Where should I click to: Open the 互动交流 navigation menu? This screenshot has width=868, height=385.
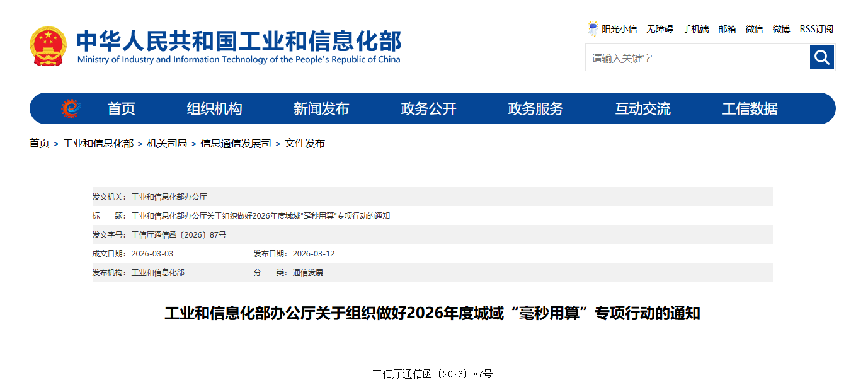click(x=642, y=108)
